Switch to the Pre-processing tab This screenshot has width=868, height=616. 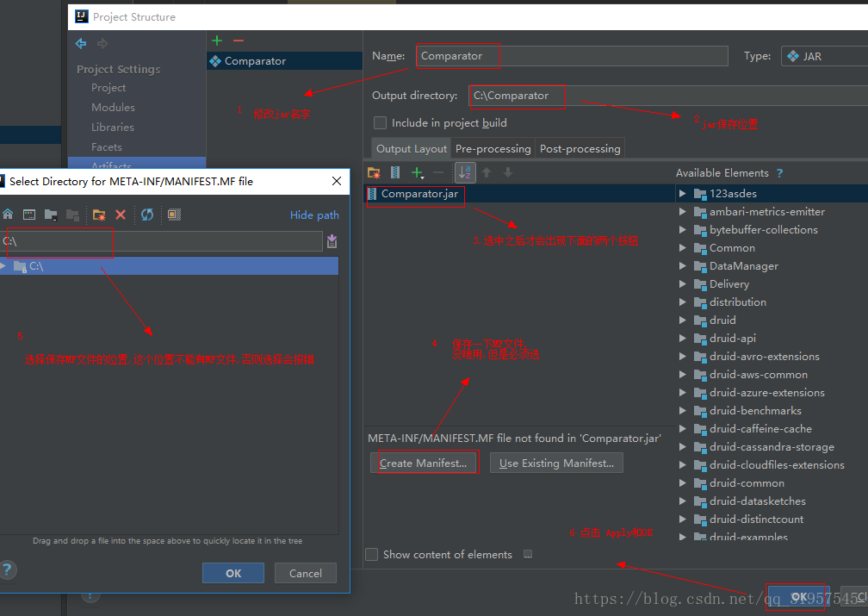493,148
